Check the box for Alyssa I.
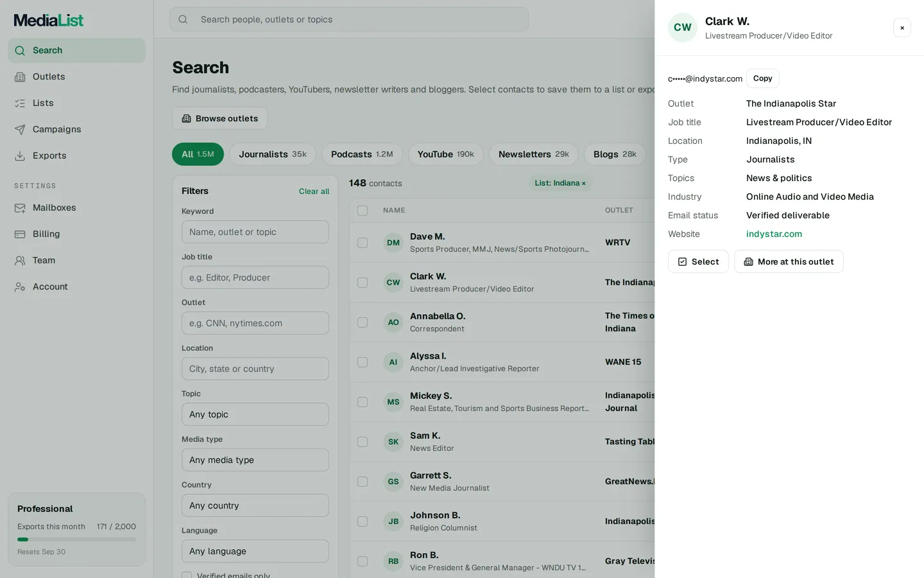Viewport: 924px width, 578px height. (x=363, y=362)
